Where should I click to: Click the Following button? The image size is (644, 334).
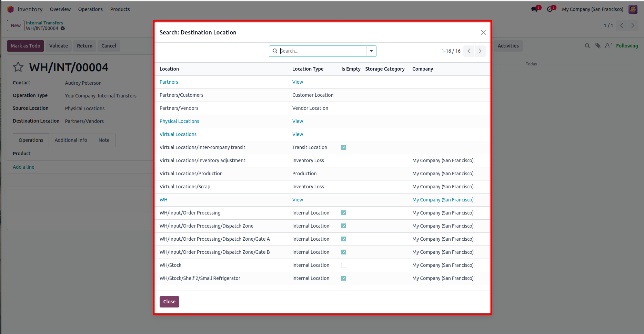tap(627, 46)
